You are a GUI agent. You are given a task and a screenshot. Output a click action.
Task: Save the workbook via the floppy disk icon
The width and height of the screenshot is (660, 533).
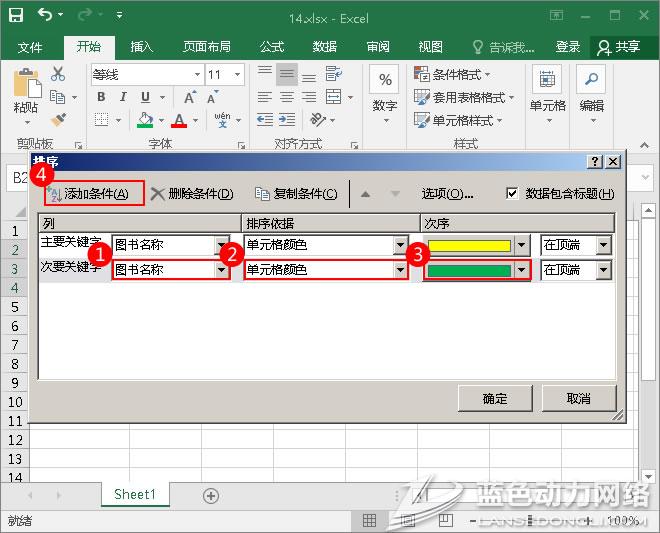click(x=16, y=15)
